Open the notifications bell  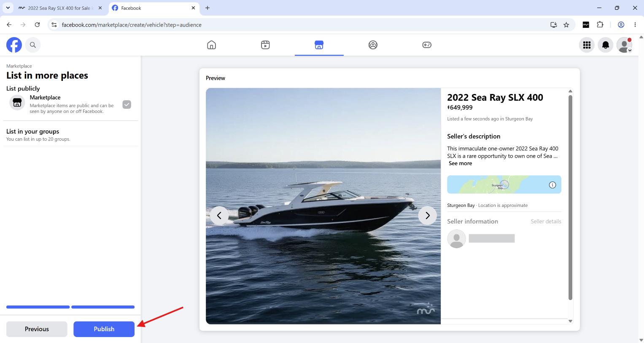pyautogui.click(x=606, y=45)
